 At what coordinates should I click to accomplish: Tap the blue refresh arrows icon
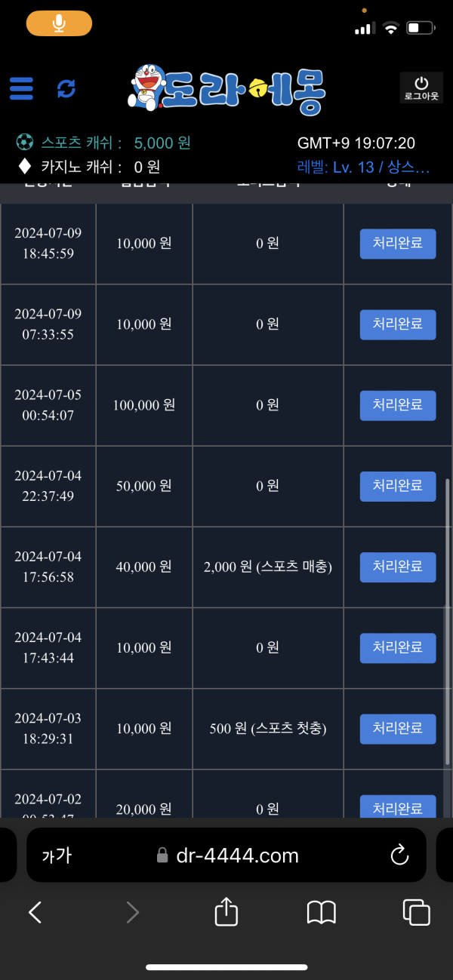coord(66,88)
